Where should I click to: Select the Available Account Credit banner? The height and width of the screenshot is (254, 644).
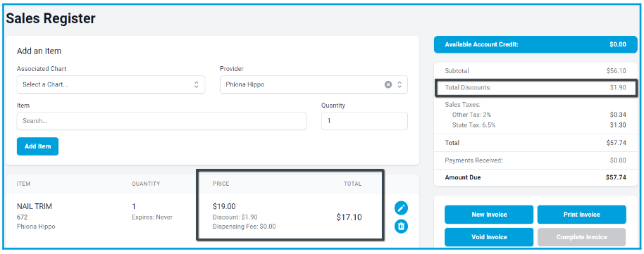tap(535, 45)
